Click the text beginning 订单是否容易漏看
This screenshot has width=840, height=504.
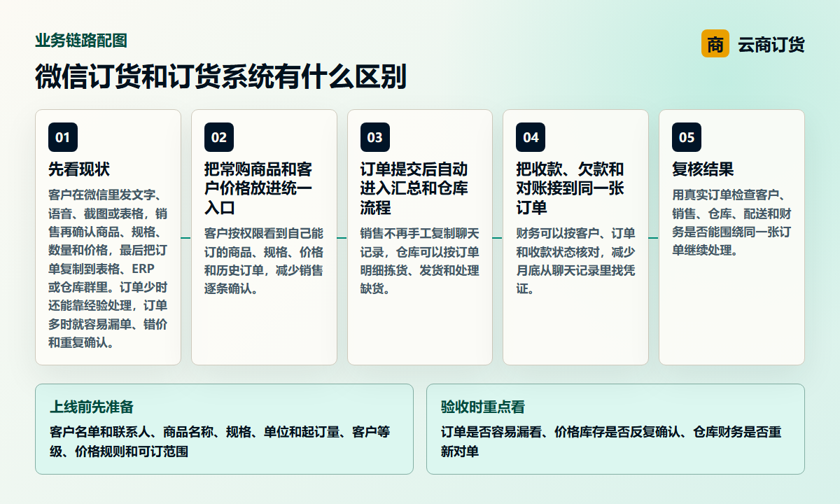(610, 442)
